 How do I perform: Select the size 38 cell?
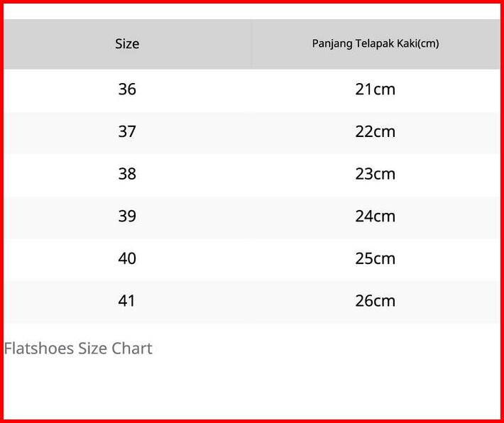click(127, 174)
